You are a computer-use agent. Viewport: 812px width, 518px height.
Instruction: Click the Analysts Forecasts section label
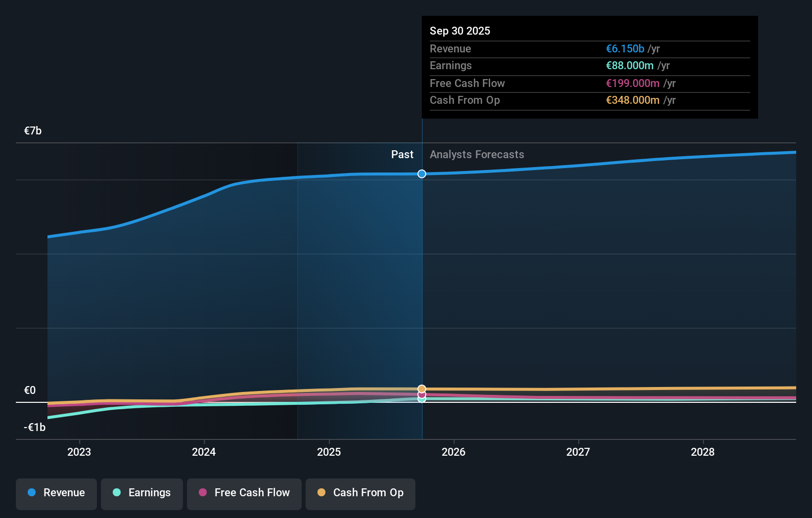[477, 154]
